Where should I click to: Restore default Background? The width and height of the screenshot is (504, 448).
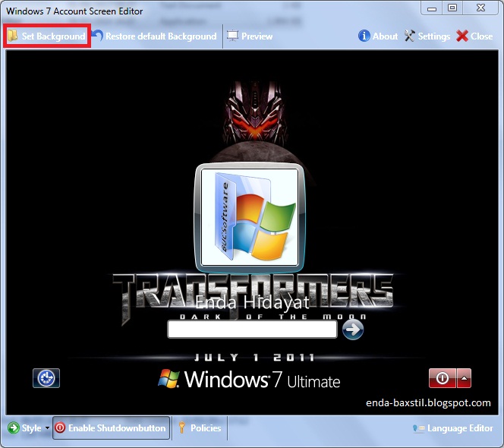coord(154,36)
